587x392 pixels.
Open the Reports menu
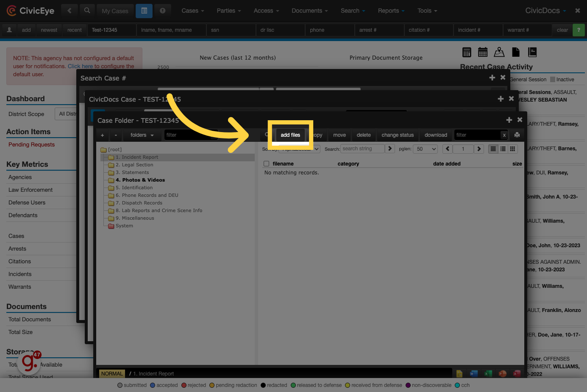click(x=391, y=11)
